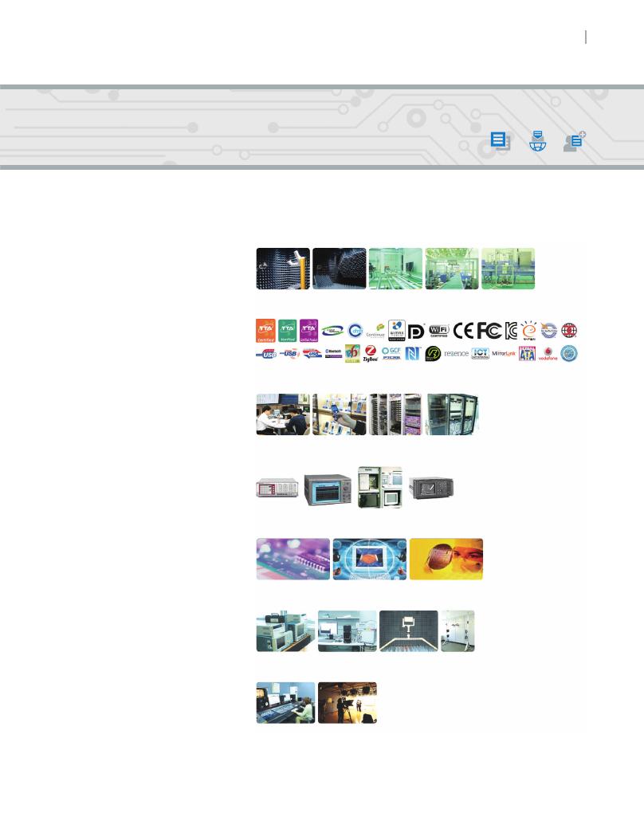Viewport: 644px width, 813px height.
Task: Click the vodafone logo
Action: [x=548, y=354]
